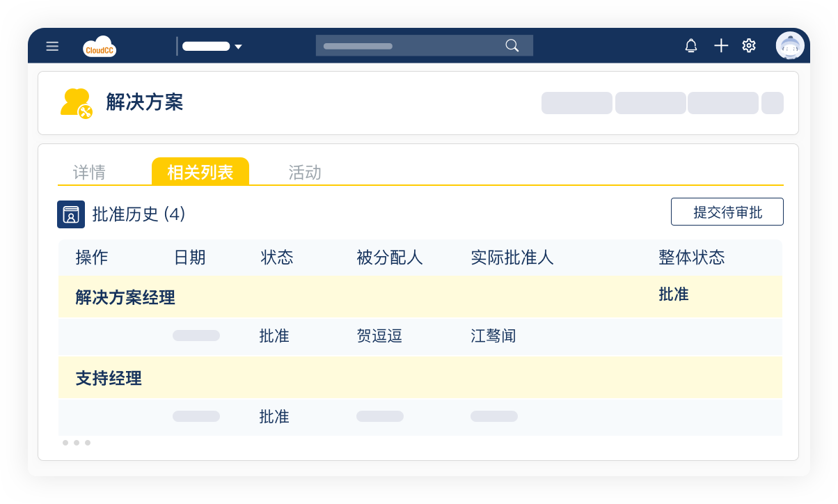Click the 解决方案经理 step row
The height and width of the screenshot is (504, 838).
(125, 298)
